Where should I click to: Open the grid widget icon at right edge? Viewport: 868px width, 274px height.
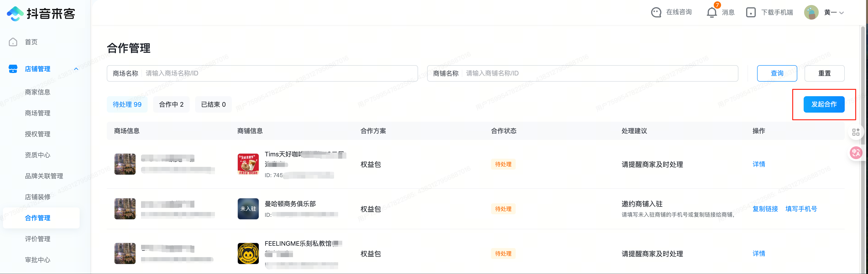pos(855,132)
